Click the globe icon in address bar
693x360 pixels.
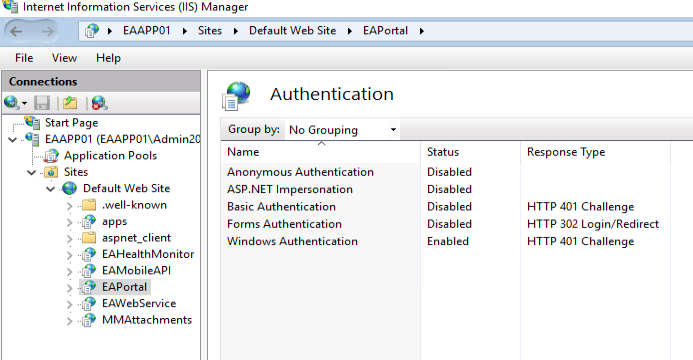[x=92, y=31]
